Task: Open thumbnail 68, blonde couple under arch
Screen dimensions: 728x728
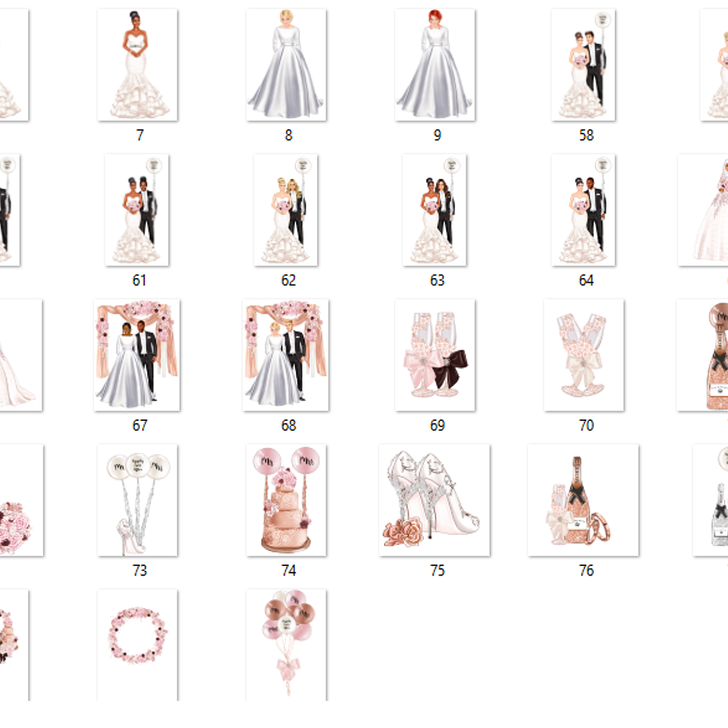Action: click(286, 355)
